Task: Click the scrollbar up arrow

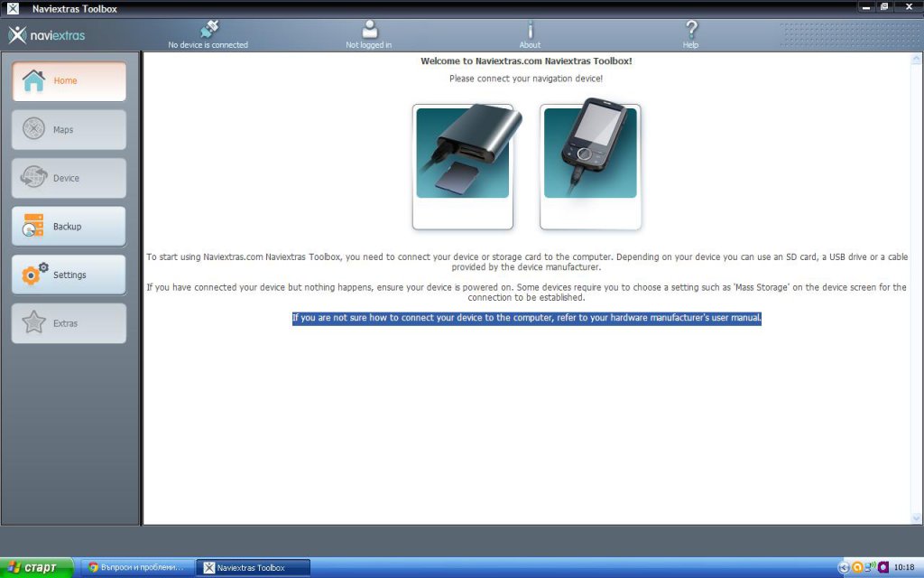Action: pos(917,59)
